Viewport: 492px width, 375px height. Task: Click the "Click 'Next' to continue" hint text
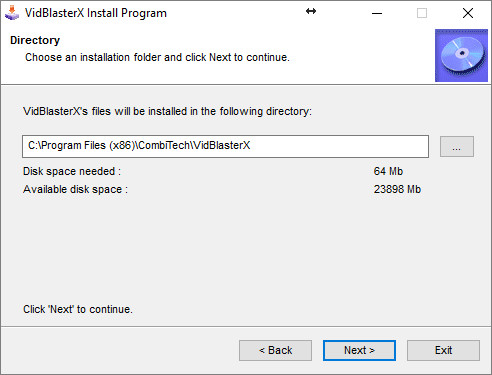pos(78,309)
